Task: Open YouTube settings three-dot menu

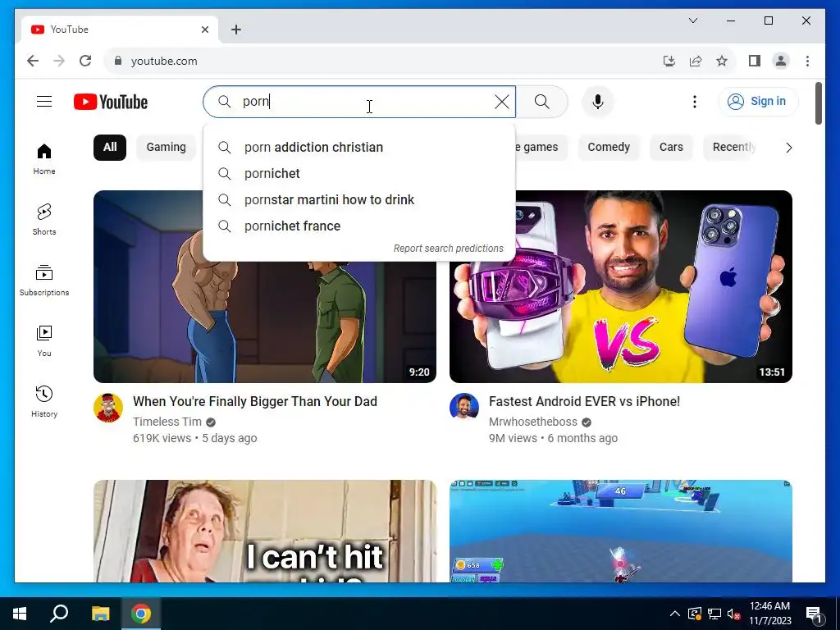Action: [695, 101]
